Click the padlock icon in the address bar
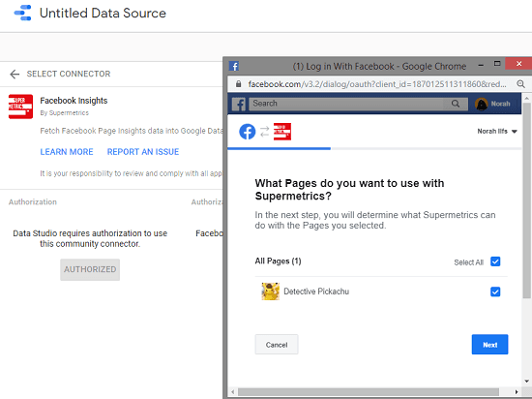Image resolution: width=532 pixels, height=399 pixels. [x=238, y=84]
